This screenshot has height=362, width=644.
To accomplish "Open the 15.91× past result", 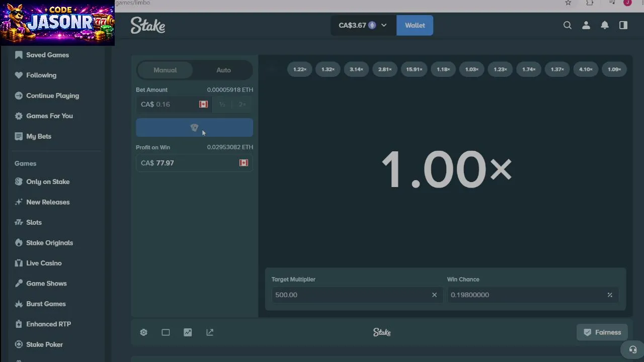I will 414,69.
